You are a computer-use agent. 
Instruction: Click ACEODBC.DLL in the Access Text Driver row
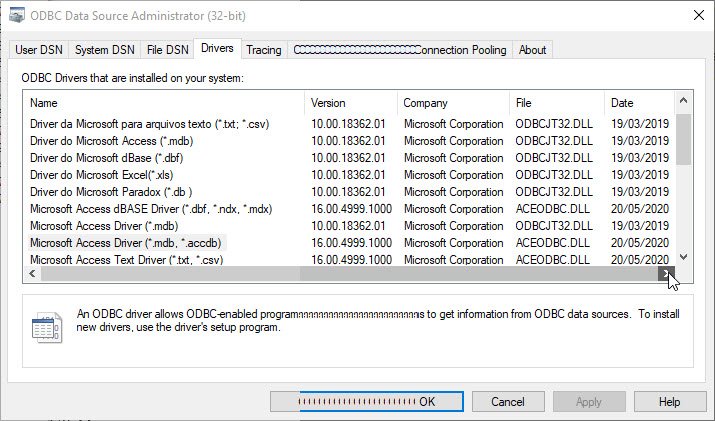(553, 260)
